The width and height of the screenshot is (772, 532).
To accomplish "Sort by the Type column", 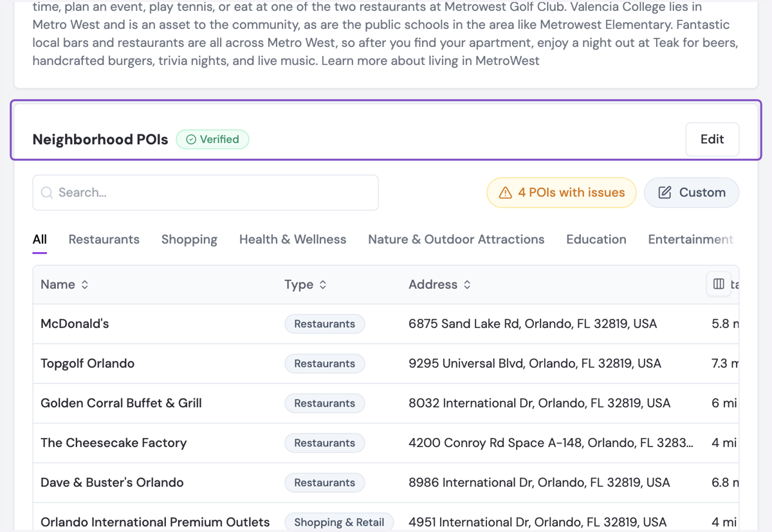I will [x=306, y=284].
